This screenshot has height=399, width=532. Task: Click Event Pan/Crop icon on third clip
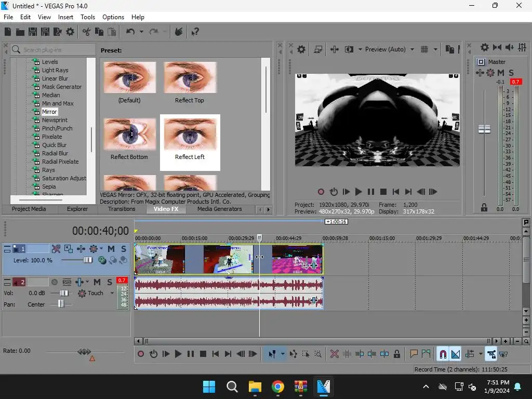304,265
